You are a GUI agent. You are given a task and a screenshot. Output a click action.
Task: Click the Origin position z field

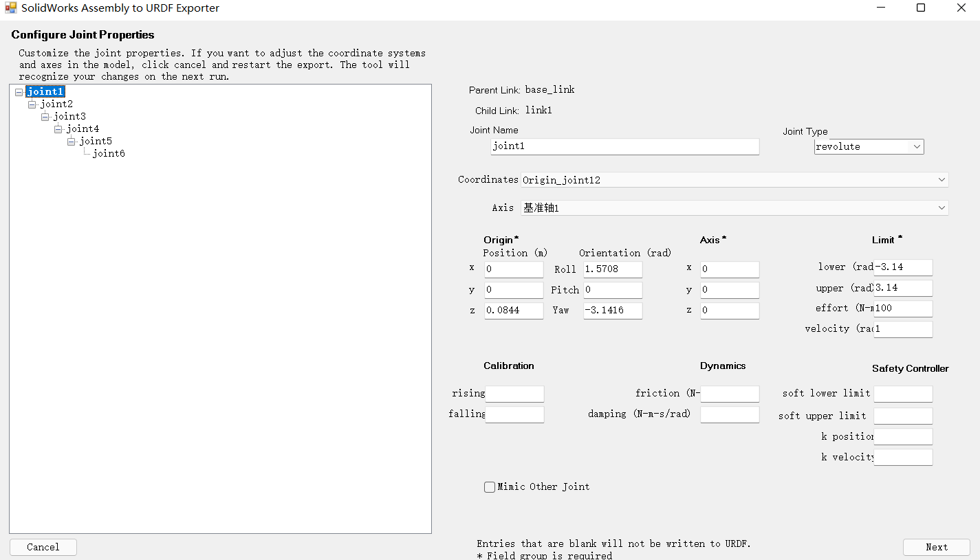(x=514, y=311)
